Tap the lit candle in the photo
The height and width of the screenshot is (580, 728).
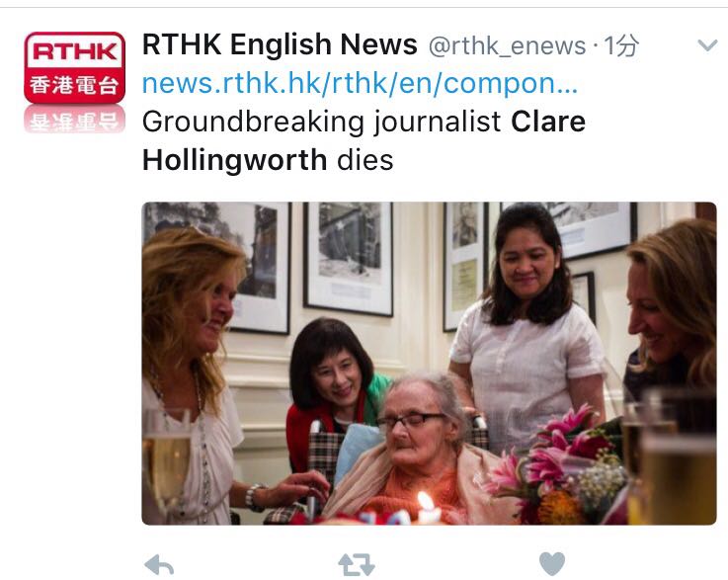click(427, 508)
